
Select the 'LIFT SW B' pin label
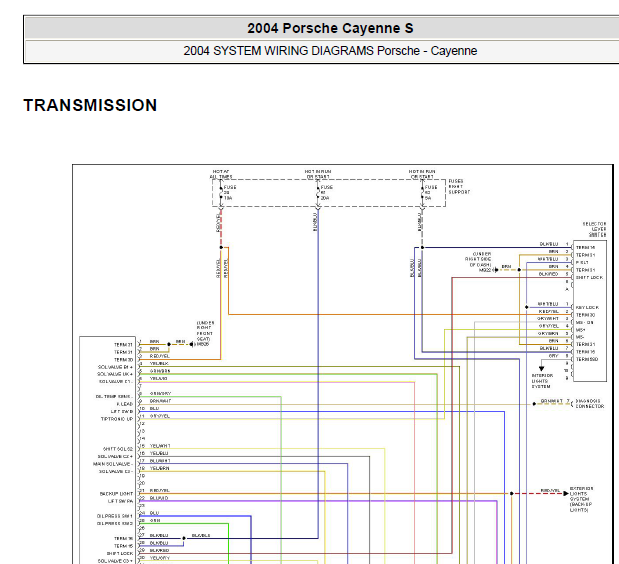[x=122, y=412]
